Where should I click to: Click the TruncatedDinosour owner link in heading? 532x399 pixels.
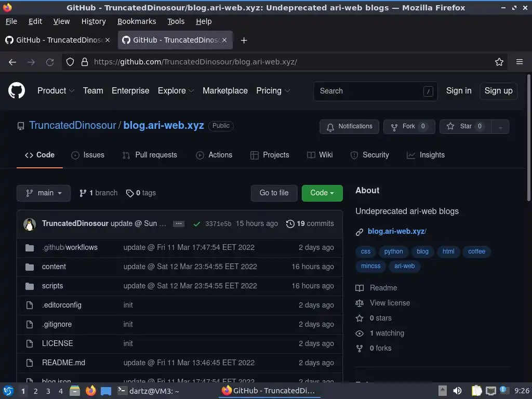point(72,126)
